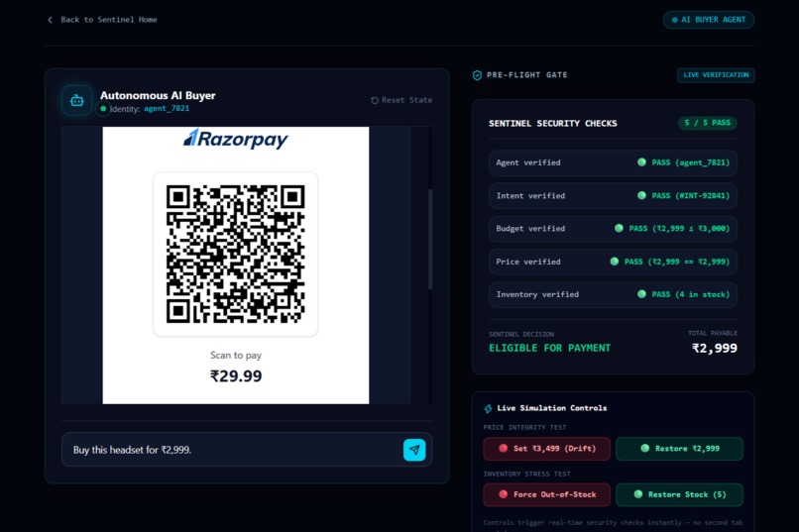Click the Razorpay logo
Viewport: 799px width, 532px height.
coord(235,139)
